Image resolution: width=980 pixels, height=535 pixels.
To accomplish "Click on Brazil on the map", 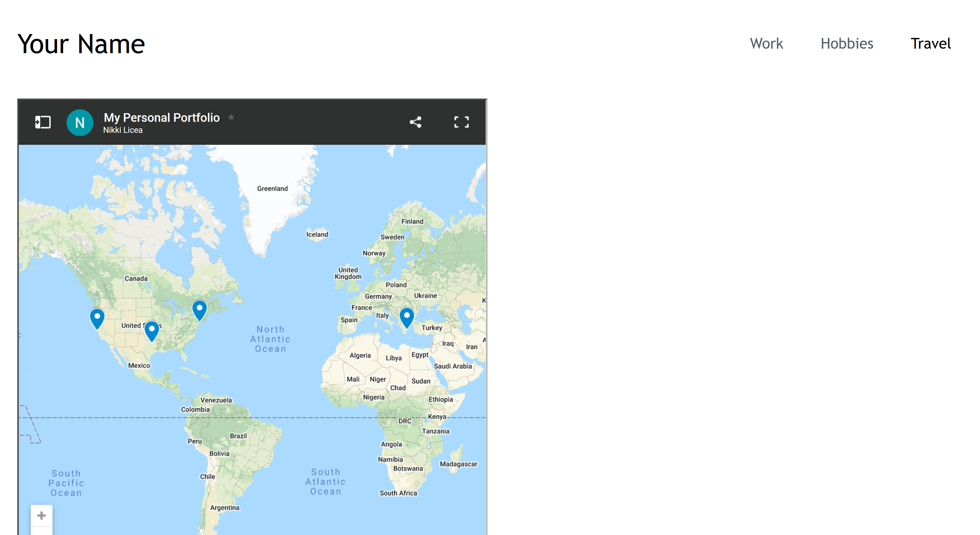I will tap(238, 436).
